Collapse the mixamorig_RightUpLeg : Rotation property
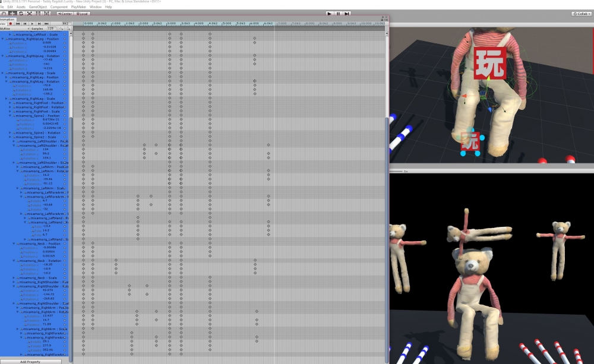The height and width of the screenshot is (364, 594). pyautogui.click(x=3, y=56)
